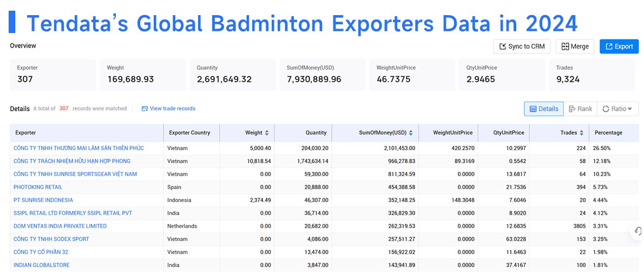Open exporter CÔNG TY TRÁCH NHIỆM HỮU HẠN HỢP PHONG
This screenshot has width=644, height=275.
click(x=72, y=161)
